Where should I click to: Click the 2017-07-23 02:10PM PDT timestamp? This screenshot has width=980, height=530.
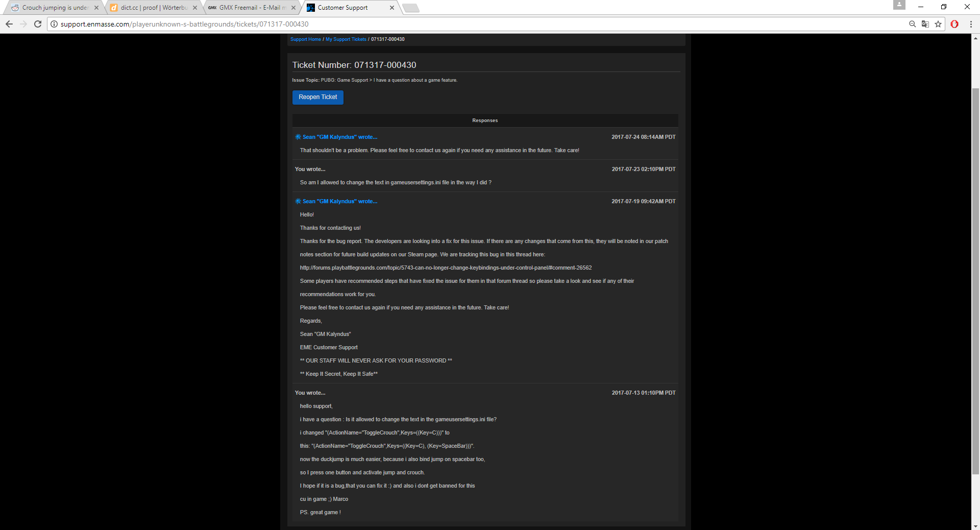click(x=643, y=169)
